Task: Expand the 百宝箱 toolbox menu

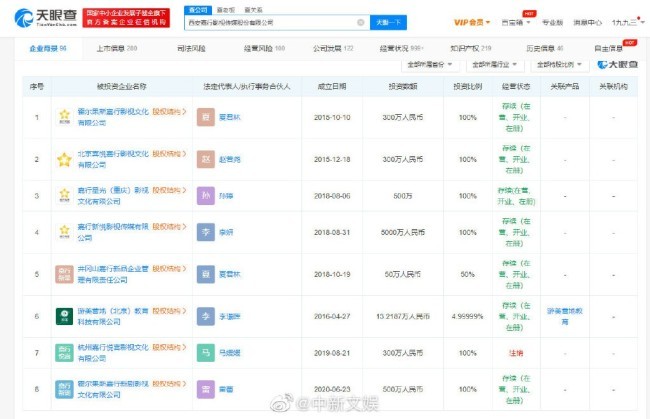Action: tap(516, 22)
